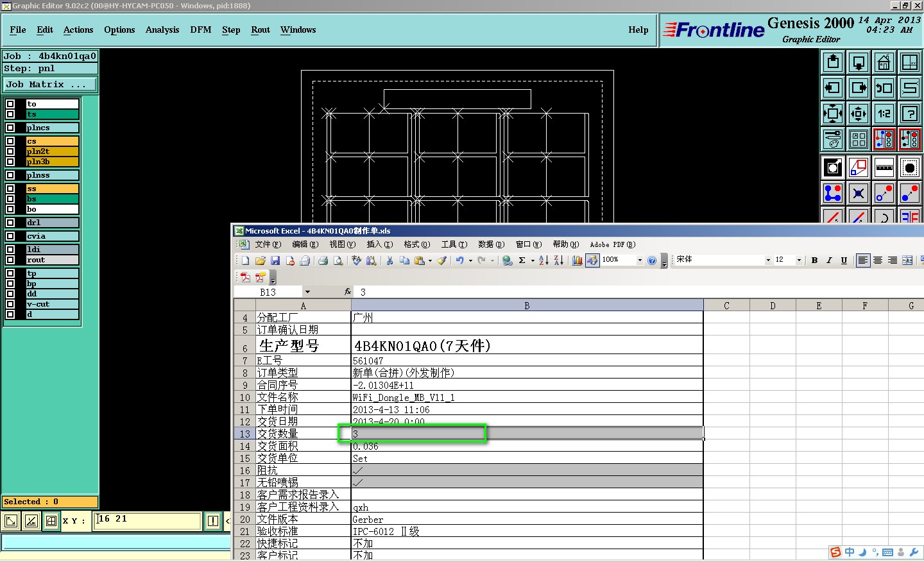The image size is (924, 562).
Task: Click the X Y coordinate input field
Action: click(x=148, y=520)
